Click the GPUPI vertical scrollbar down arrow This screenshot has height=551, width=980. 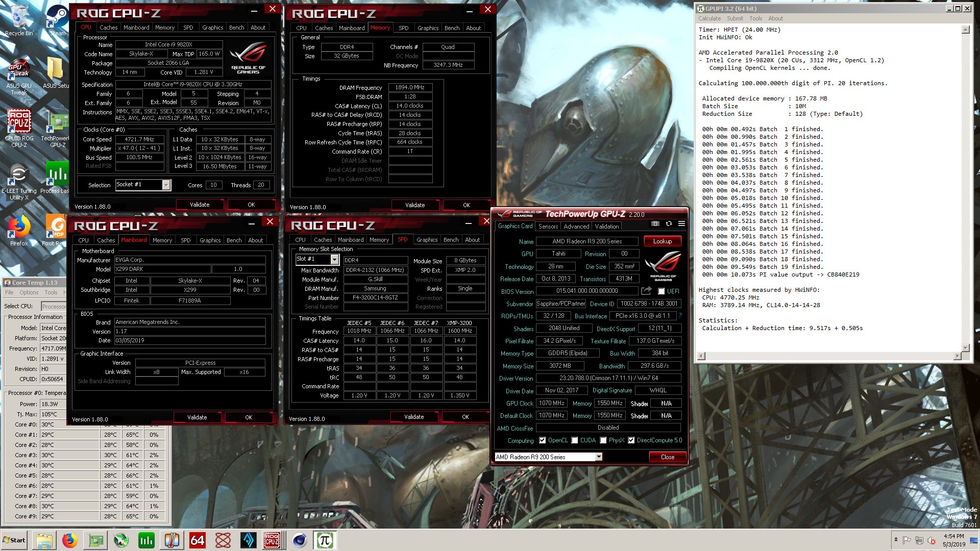click(965, 348)
